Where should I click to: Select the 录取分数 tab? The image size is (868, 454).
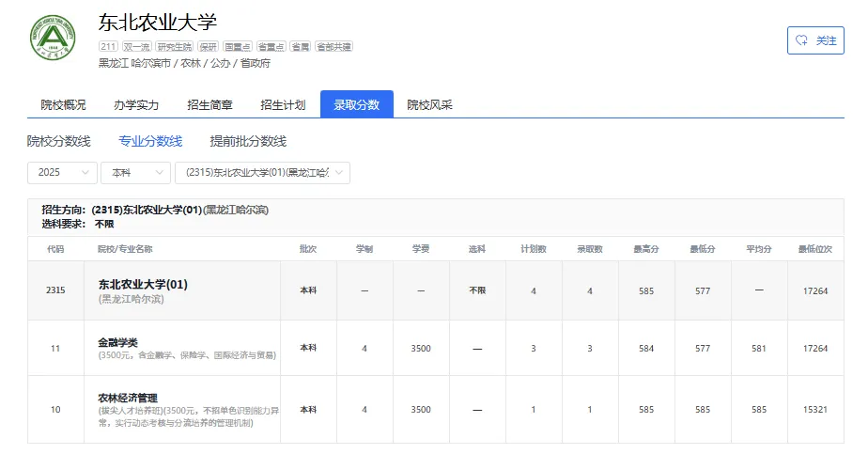(x=357, y=104)
